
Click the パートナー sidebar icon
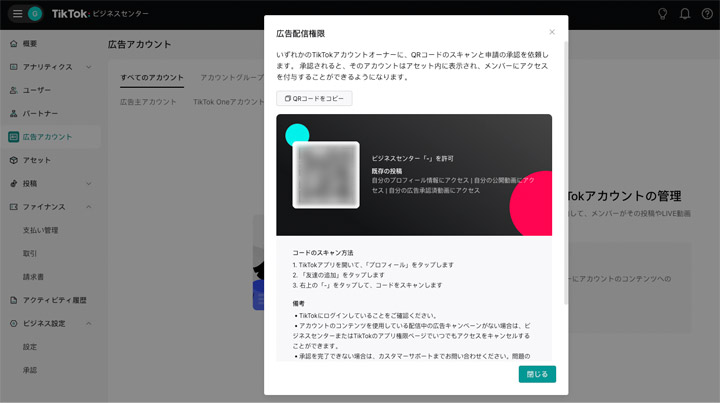[x=14, y=113]
